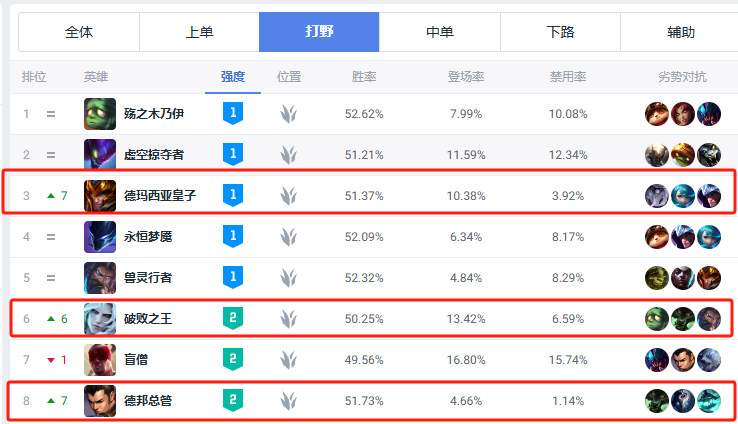This screenshot has height=424, width=738.
Task: Select the 辅助 role tab
Action: [680, 32]
